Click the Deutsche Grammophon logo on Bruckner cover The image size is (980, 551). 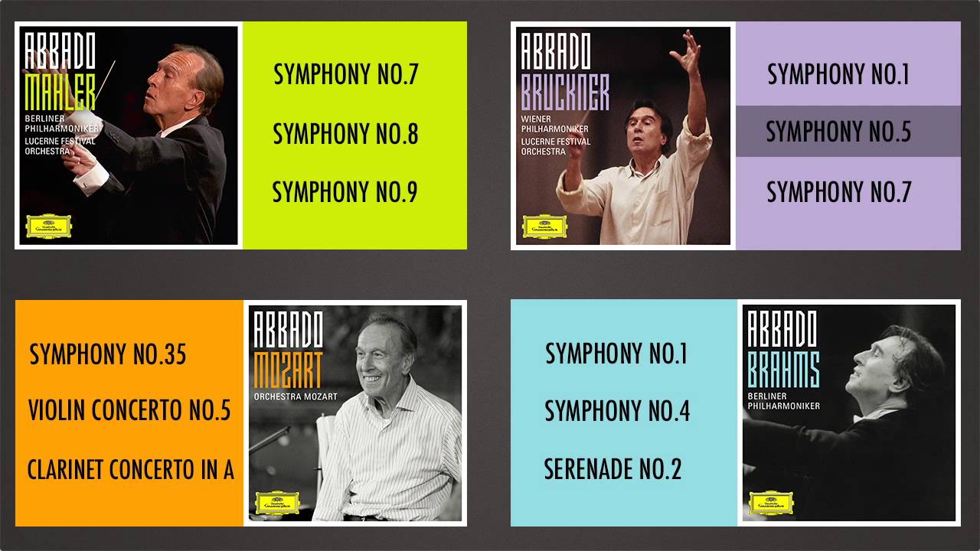tap(544, 227)
